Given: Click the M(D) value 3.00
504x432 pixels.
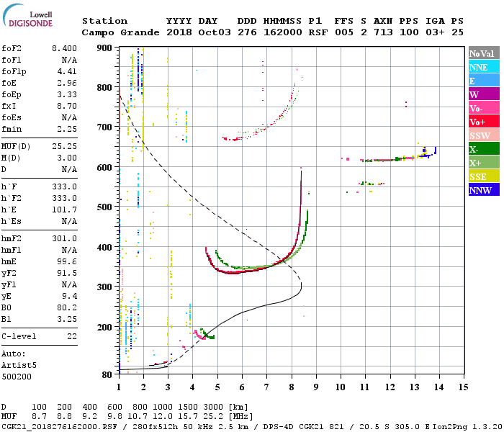Looking at the screenshot, I should 67,158.
